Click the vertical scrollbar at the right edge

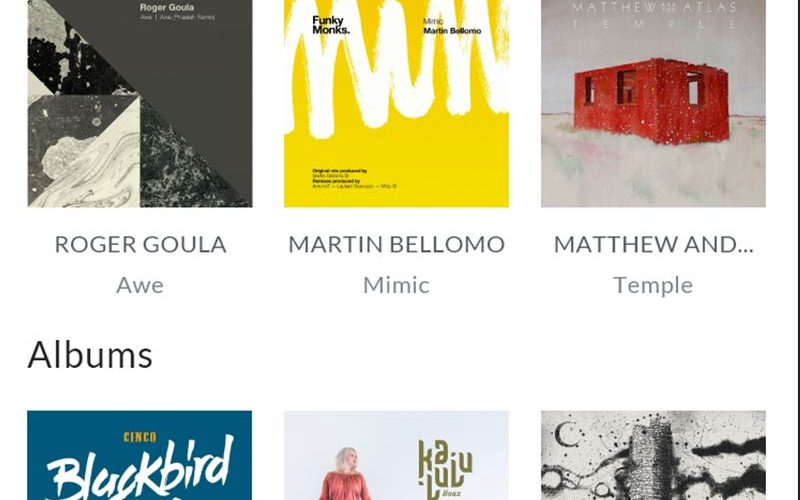point(798,250)
